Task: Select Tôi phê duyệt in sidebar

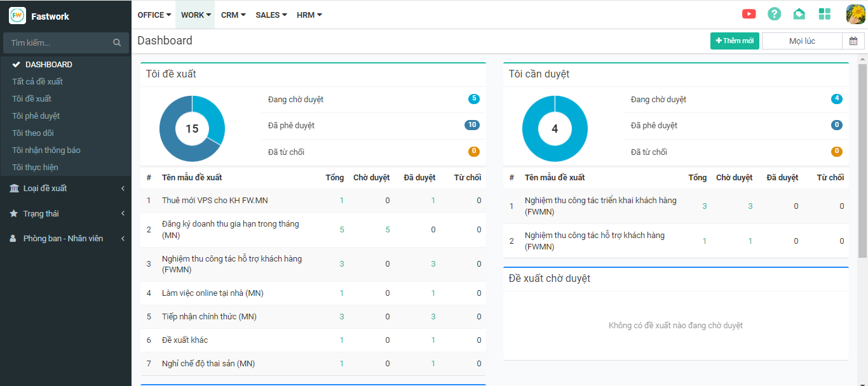Action: 36,116
